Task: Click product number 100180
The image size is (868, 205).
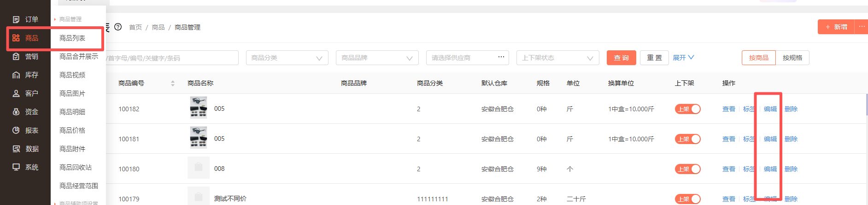Action: point(129,169)
